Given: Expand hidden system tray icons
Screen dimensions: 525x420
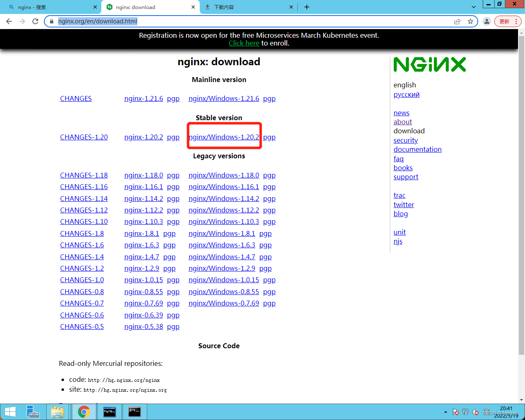Looking at the screenshot, I should click(x=445, y=411).
